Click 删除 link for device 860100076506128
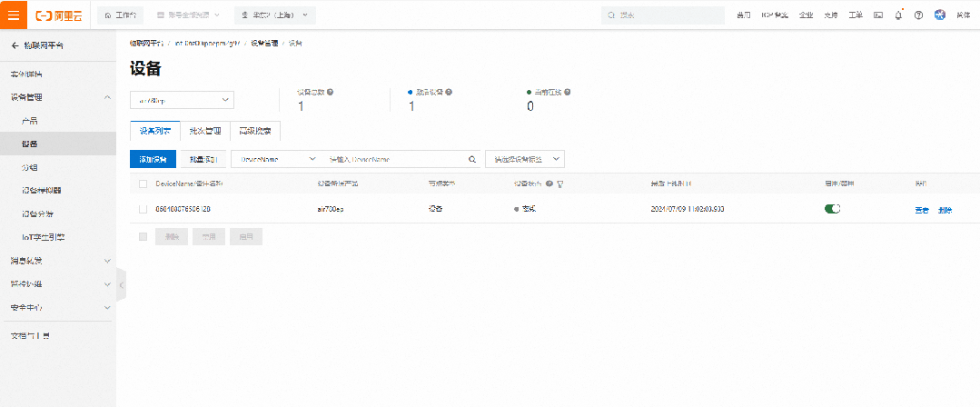The height and width of the screenshot is (407, 980). tap(945, 211)
